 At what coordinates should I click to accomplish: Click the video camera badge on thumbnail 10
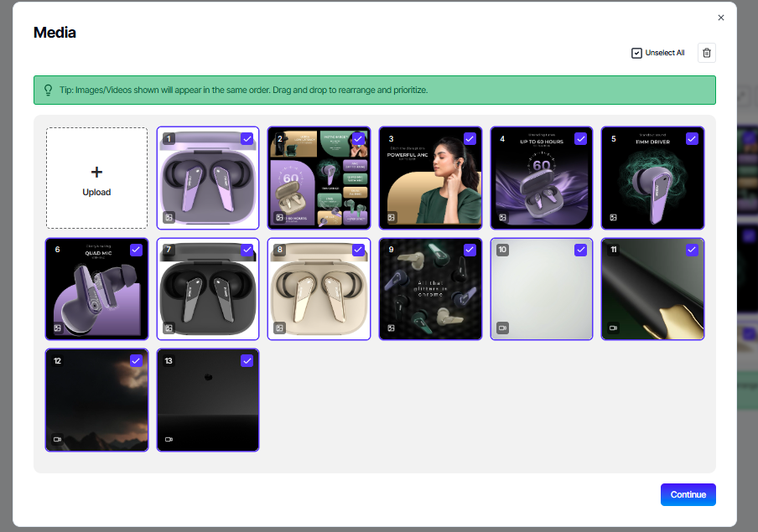pos(501,328)
